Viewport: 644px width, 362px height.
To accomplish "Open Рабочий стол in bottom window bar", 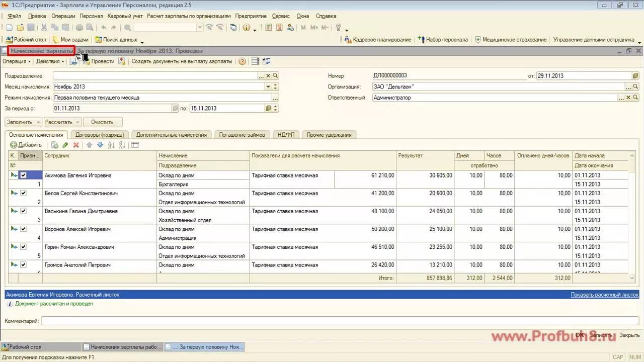I will tap(41, 347).
